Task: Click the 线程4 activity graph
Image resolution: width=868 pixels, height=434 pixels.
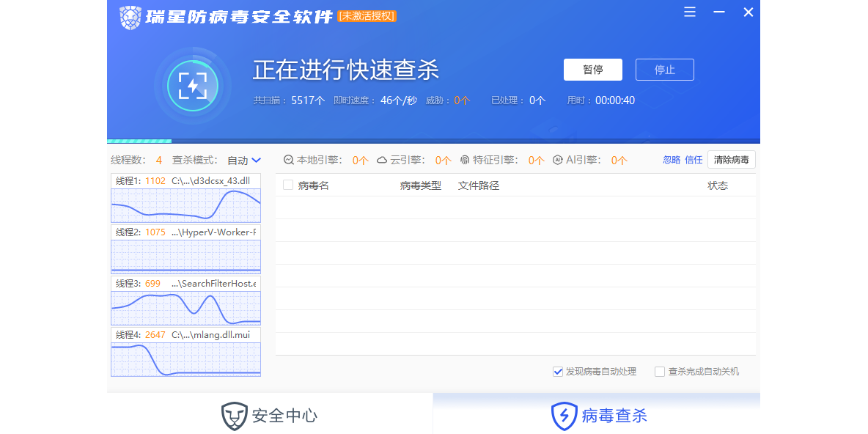Action: [186, 359]
